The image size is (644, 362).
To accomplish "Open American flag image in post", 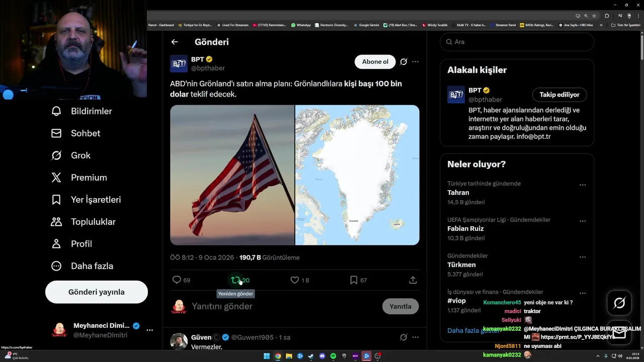I will [232, 175].
